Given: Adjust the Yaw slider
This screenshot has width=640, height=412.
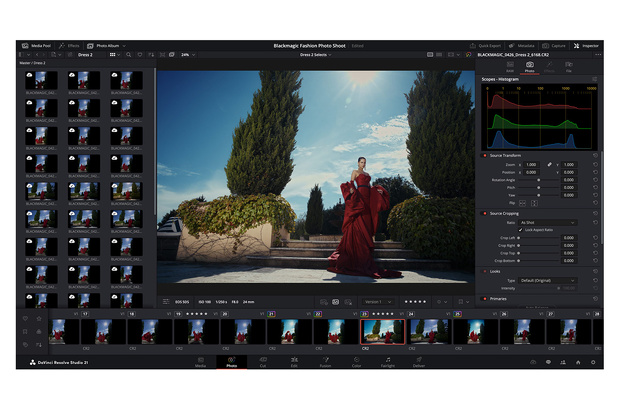Looking at the screenshot, I should point(538,196).
